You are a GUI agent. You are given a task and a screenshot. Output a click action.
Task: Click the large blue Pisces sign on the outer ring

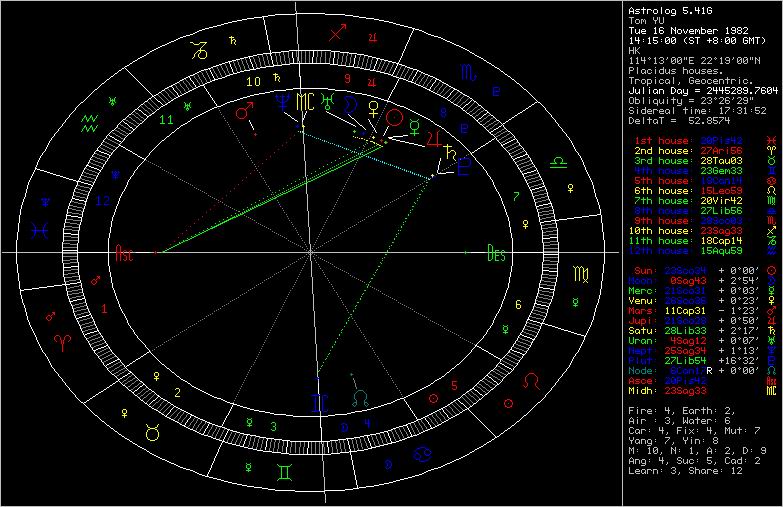(x=39, y=231)
